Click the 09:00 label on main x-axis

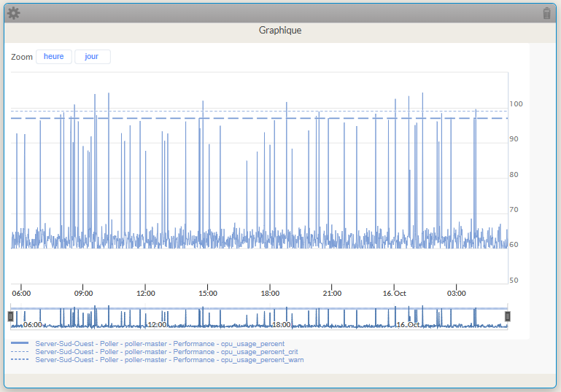pos(83,294)
